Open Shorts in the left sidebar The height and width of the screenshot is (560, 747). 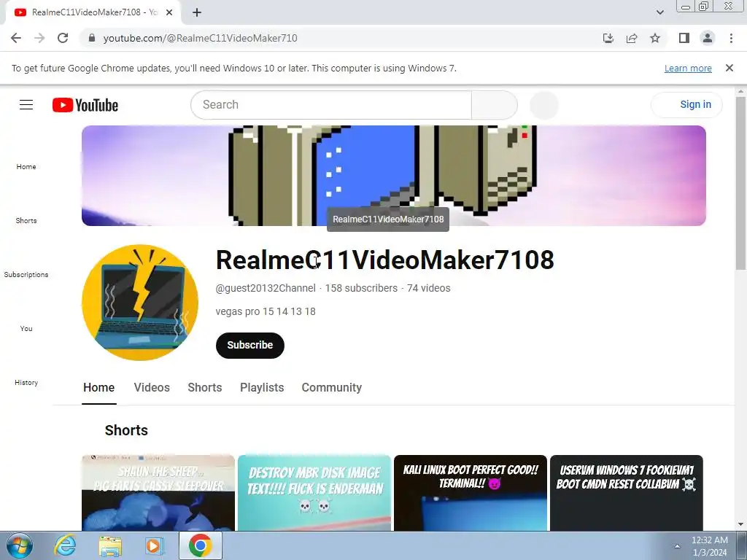[26, 220]
